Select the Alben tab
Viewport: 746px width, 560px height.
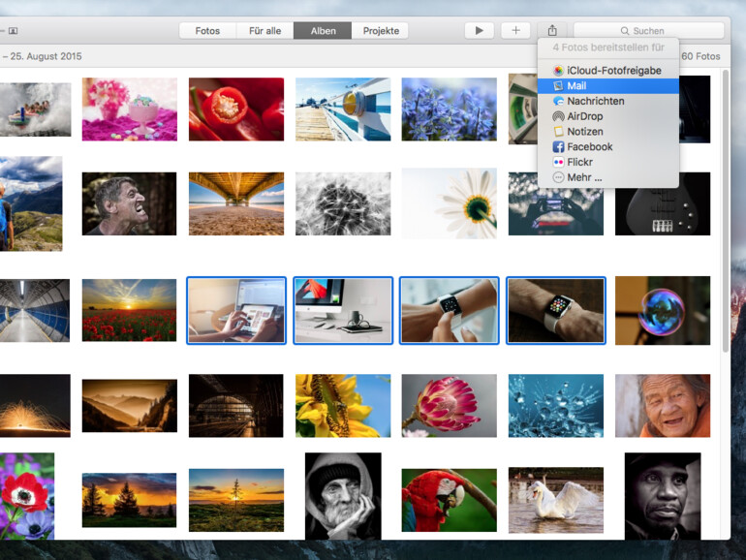[323, 31]
